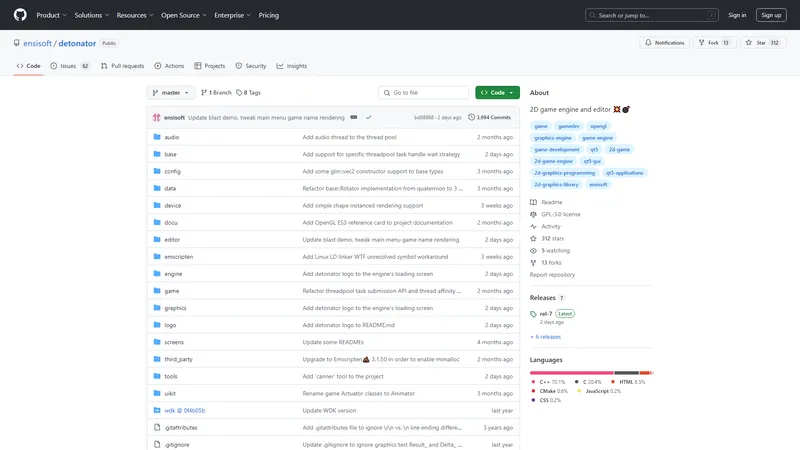
Task: Click the base folder icon
Action: pyautogui.click(x=157, y=154)
